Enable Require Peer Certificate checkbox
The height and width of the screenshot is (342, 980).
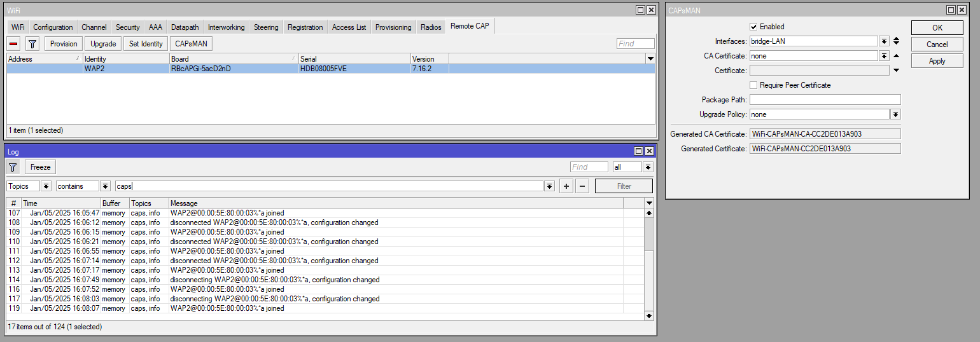point(753,85)
